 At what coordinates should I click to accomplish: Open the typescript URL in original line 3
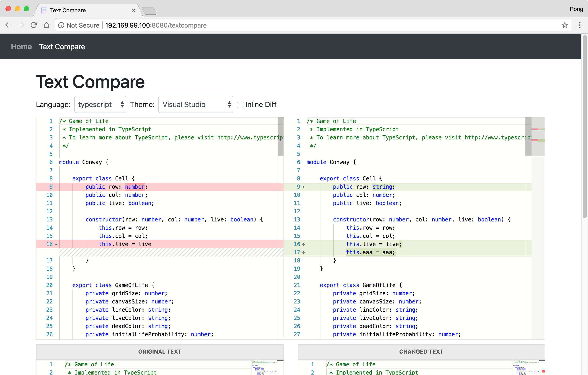click(250, 137)
